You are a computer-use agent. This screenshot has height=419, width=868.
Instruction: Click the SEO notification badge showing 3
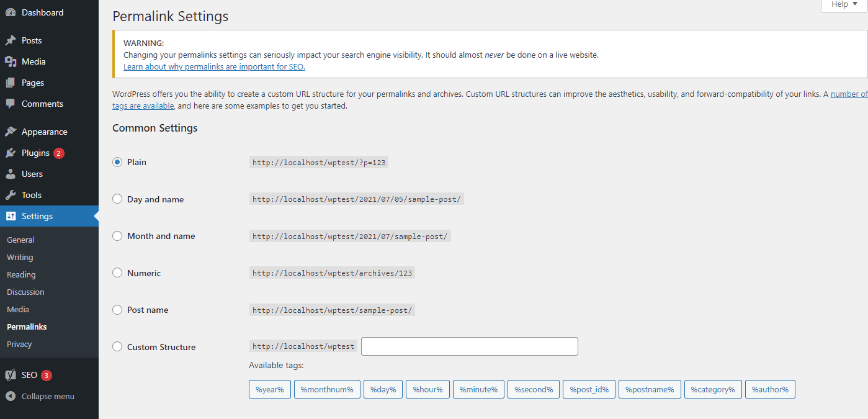(47, 375)
